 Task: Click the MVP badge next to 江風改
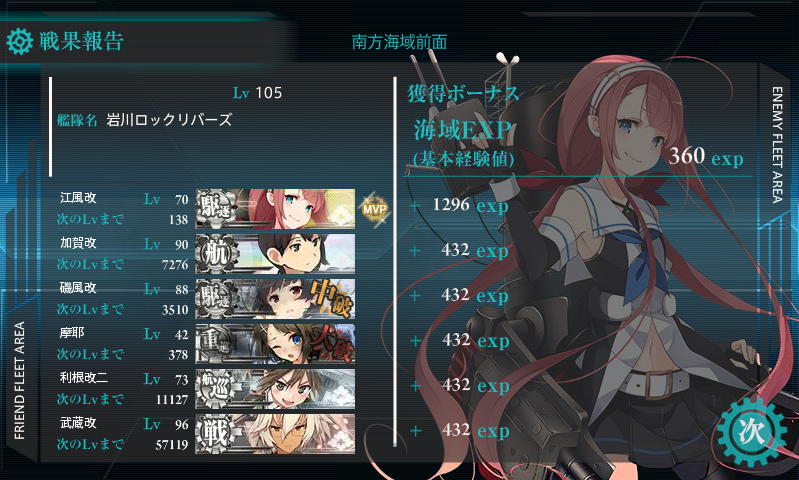click(375, 208)
